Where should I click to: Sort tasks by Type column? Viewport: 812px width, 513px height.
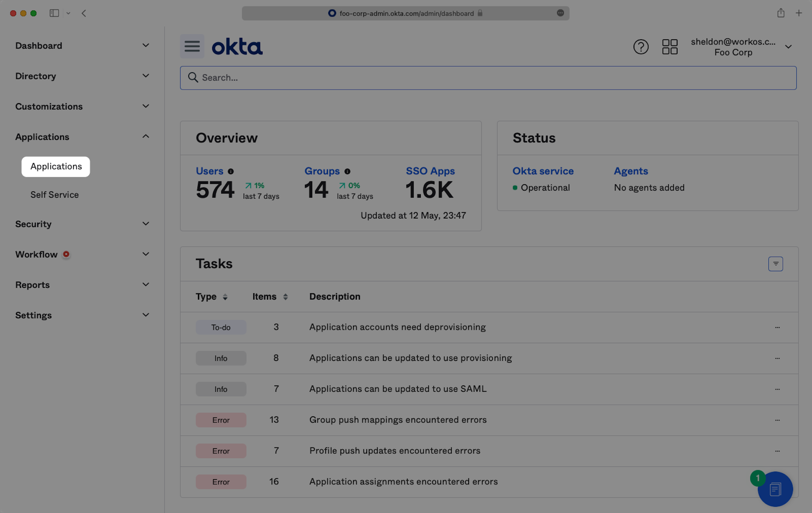point(225,297)
